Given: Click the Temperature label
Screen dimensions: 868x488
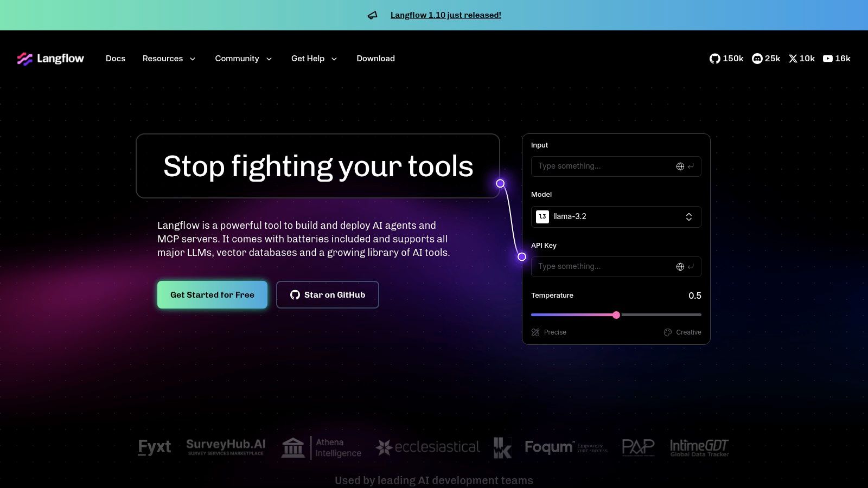Looking at the screenshot, I should click(x=552, y=296).
